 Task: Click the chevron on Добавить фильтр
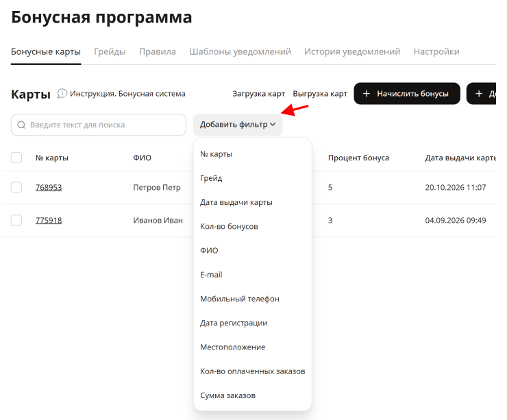273,125
